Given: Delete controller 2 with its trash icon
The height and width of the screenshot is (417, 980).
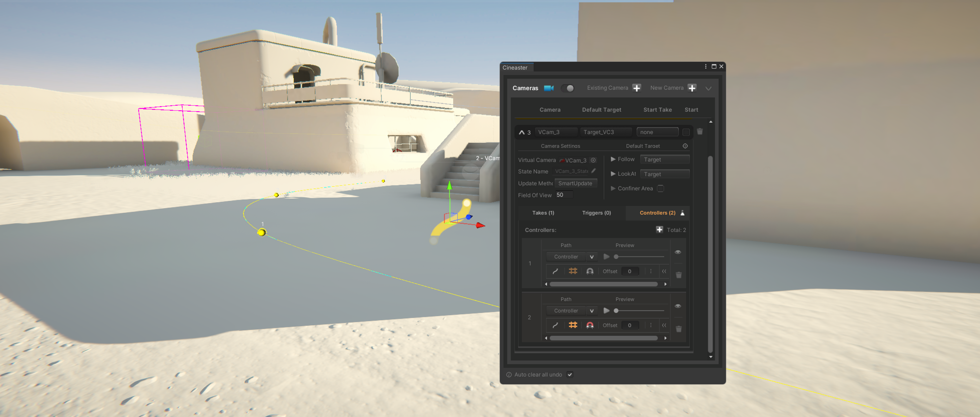Looking at the screenshot, I should [x=678, y=329].
